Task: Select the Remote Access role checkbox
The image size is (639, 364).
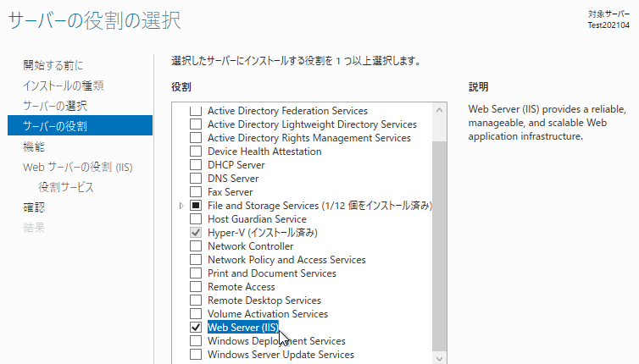Action: tap(196, 287)
